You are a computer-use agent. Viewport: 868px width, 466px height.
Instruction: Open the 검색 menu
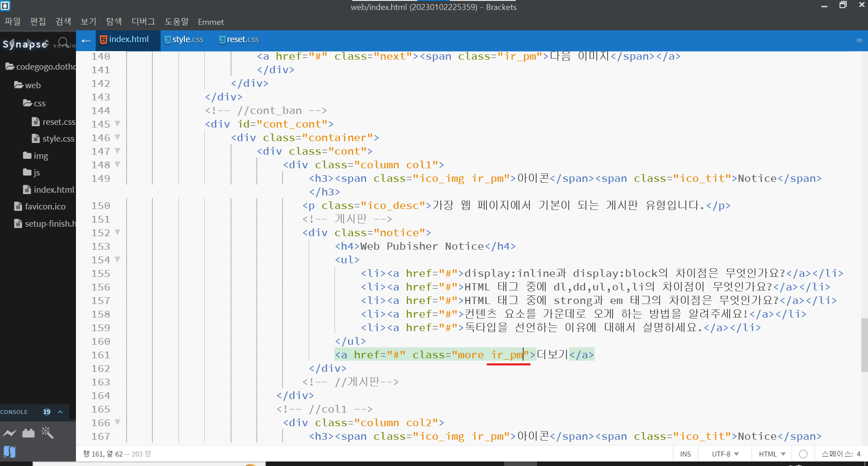[x=63, y=22]
